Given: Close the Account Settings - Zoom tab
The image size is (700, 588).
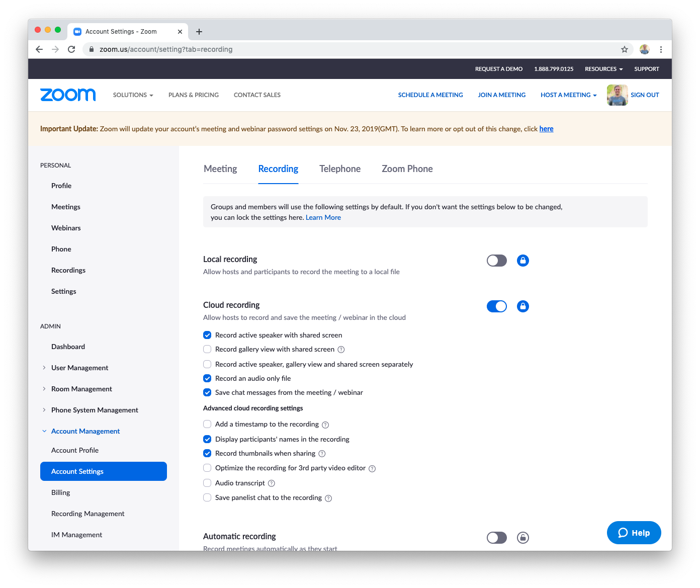Looking at the screenshot, I should [x=180, y=32].
